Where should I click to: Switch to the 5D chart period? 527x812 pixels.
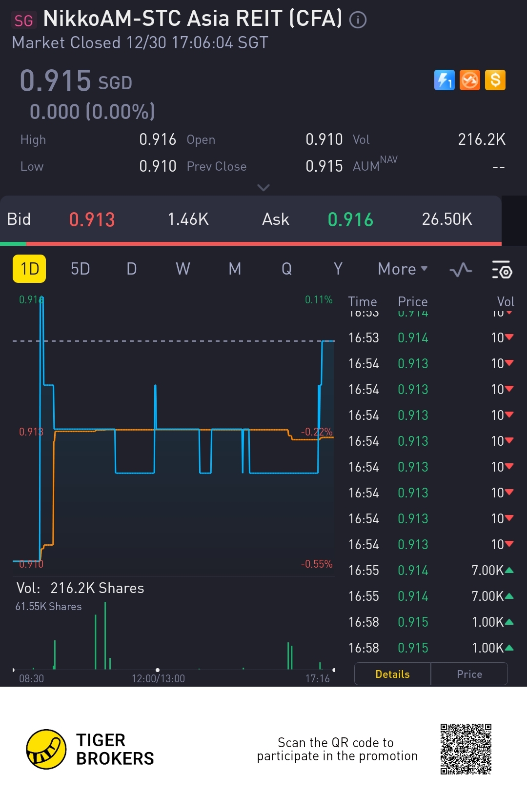(80, 269)
